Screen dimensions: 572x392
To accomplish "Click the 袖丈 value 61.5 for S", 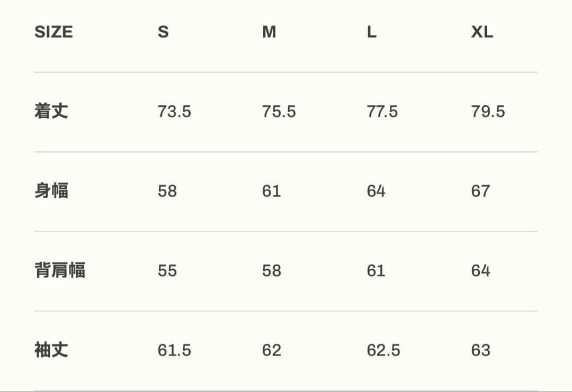I will (x=174, y=350).
